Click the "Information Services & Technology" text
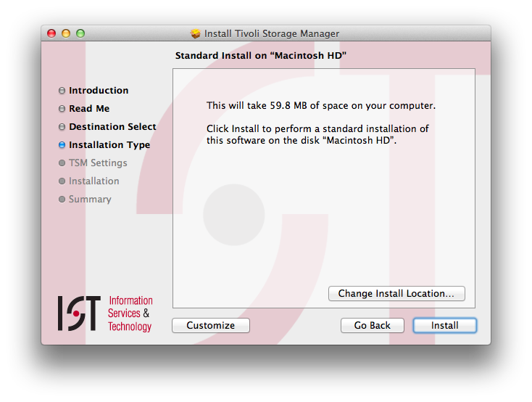This screenshot has width=532, height=402. (130, 313)
